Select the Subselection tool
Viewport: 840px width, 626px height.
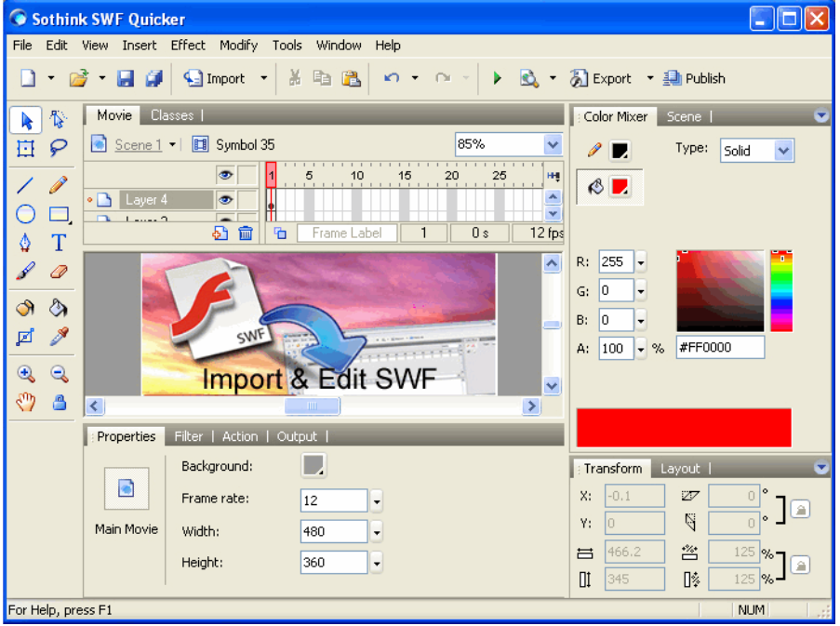point(59,120)
